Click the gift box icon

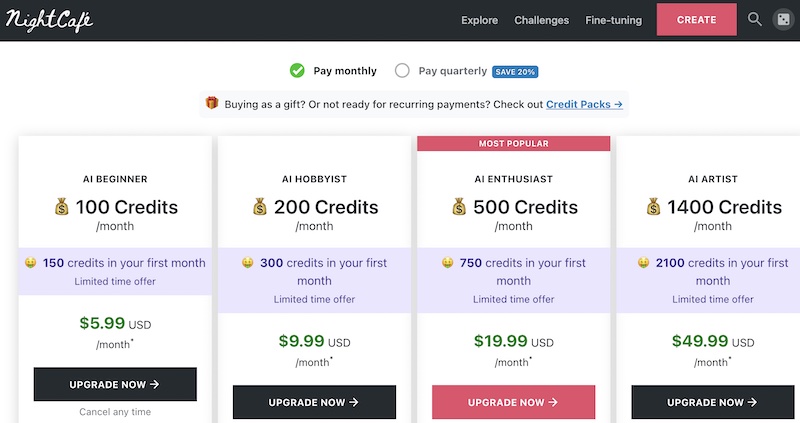point(212,103)
